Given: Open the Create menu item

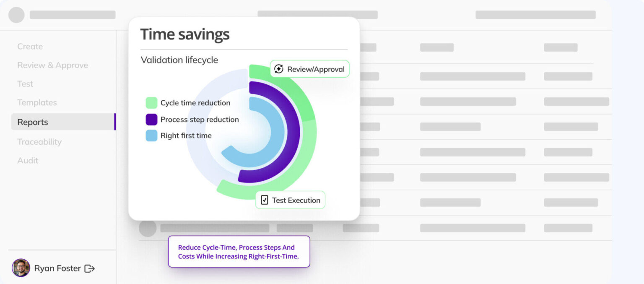Looking at the screenshot, I should pyautogui.click(x=30, y=47).
